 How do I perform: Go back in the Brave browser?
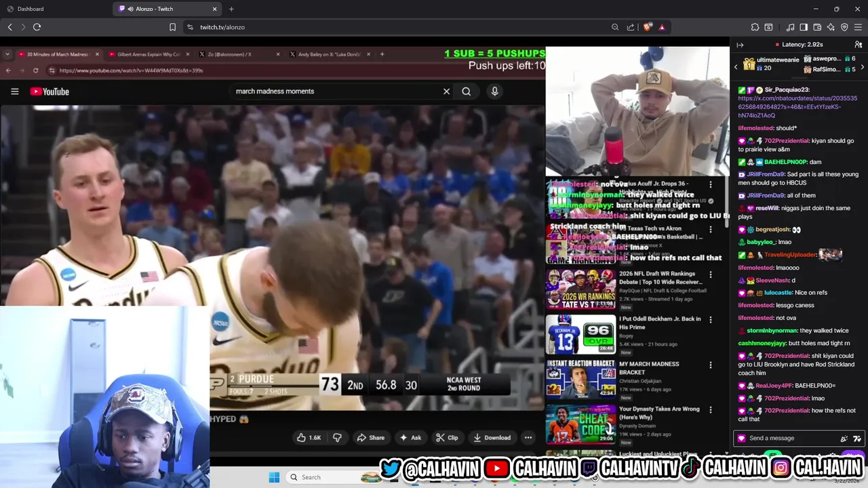(9, 27)
